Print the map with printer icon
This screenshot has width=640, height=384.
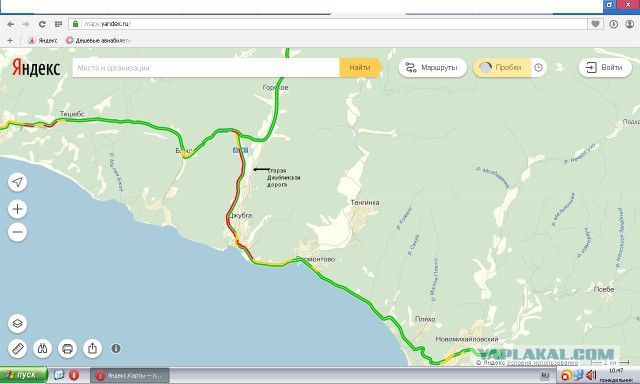click(67, 348)
